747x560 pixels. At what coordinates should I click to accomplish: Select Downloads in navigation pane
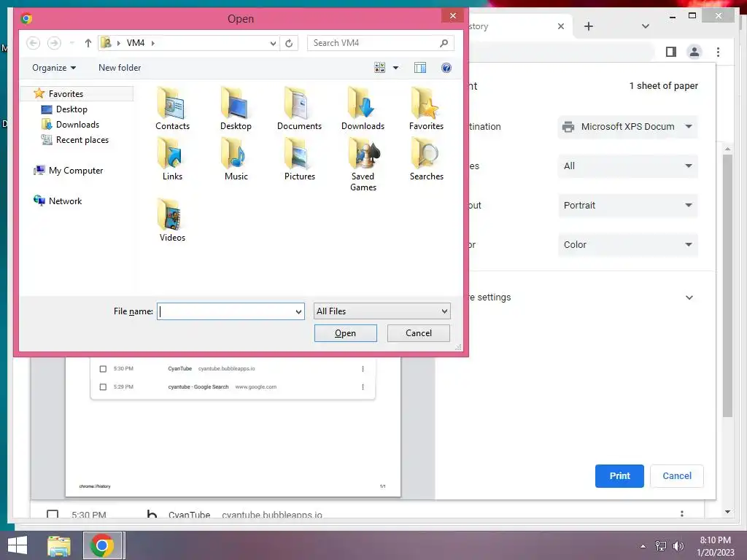[77, 124]
